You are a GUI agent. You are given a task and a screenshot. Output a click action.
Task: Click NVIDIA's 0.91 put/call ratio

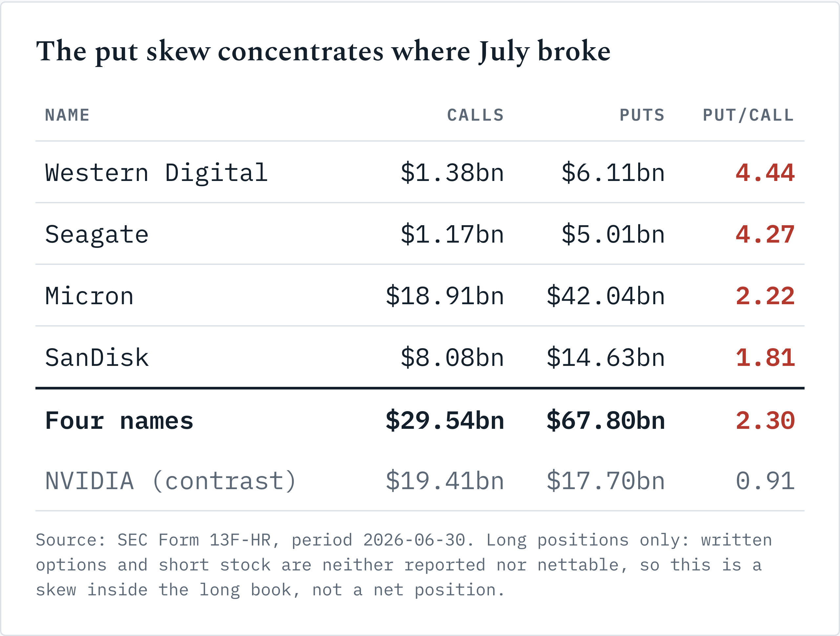[x=765, y=481]
